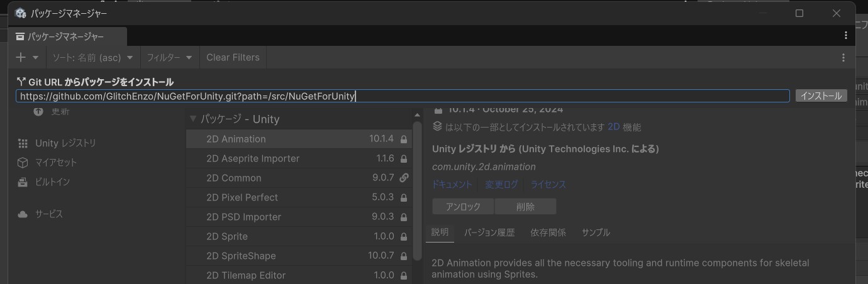Switch to the バージョン履歴 tab
868x284 pixels.
click(x=489, y=232)
